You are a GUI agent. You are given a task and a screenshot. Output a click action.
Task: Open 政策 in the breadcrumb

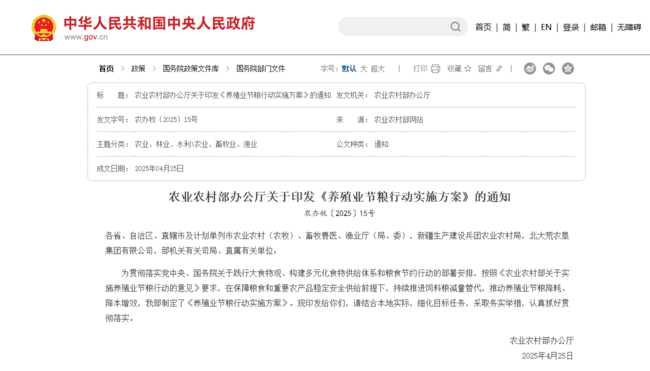(x=138, y=69)
